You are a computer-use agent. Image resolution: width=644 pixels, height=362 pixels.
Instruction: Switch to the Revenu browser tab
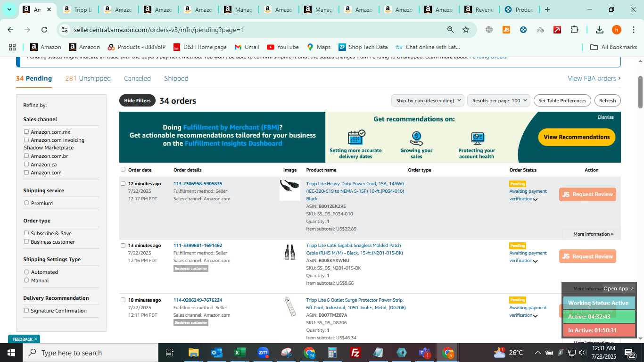click(x=479, y=9)
